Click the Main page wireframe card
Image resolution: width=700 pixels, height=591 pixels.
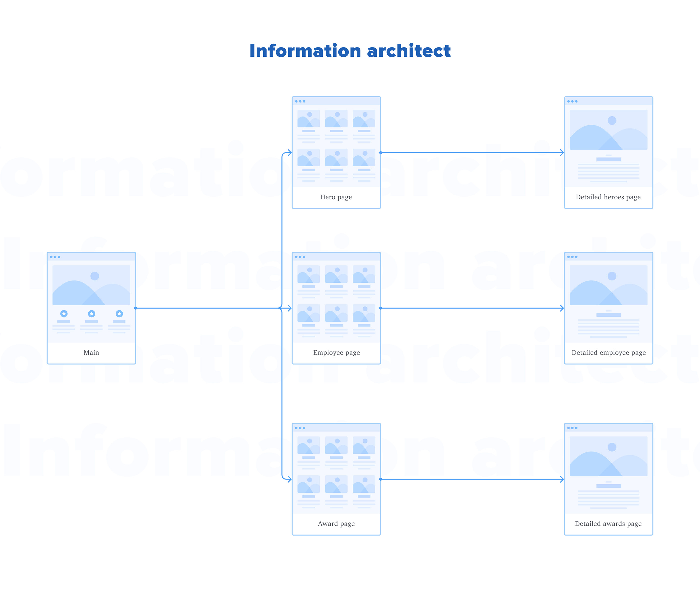[x=91, y=308]
